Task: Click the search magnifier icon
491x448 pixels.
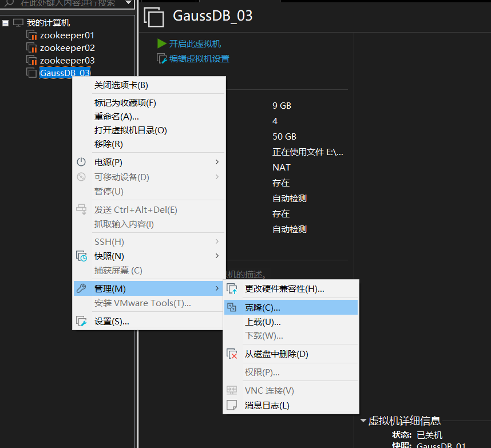Action: (x=9, y=3)
